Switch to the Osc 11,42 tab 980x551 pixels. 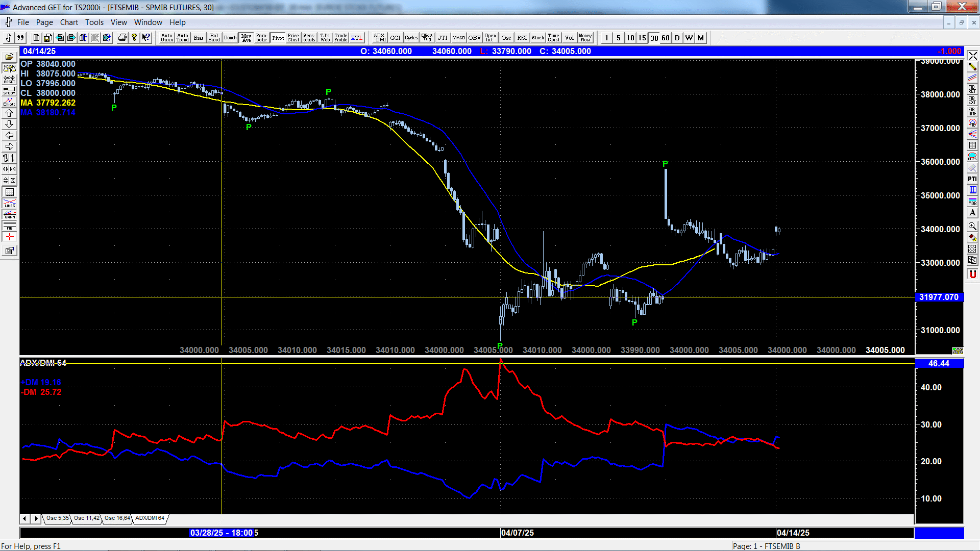tap(87, 518)
